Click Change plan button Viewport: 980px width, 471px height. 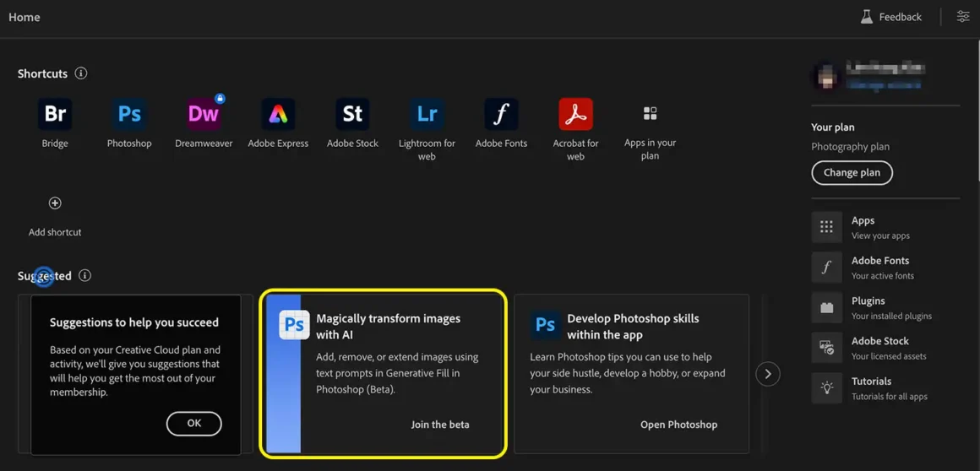[852, 173]
